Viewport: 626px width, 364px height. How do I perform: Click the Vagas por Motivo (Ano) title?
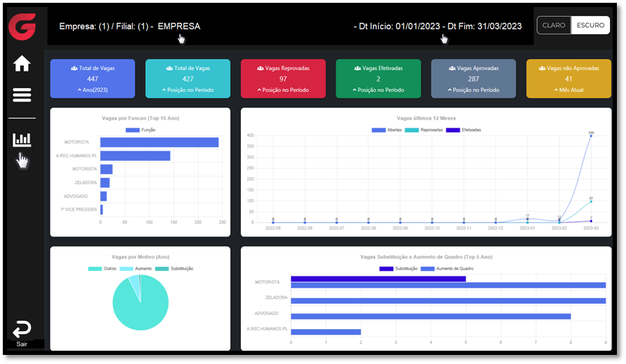pyautogui.click(x=141, y=257)
